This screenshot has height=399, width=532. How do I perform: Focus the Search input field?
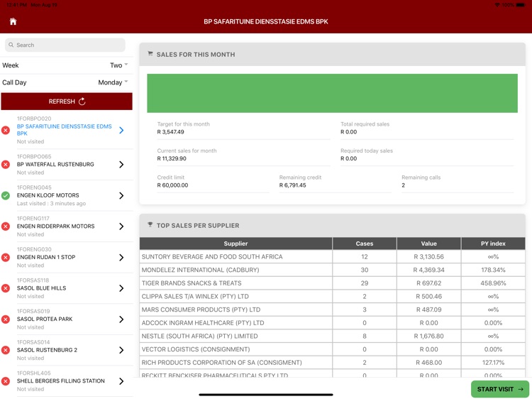click(x=65, y=45)
